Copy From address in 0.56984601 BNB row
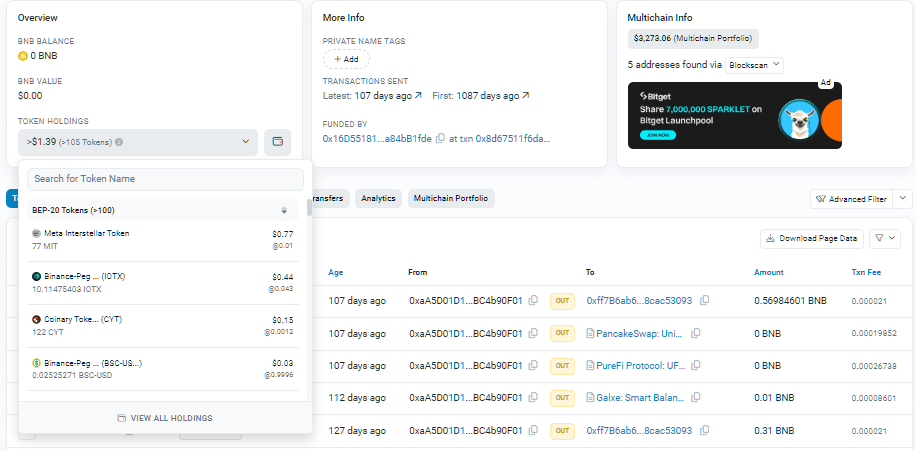 pos(533,300)
